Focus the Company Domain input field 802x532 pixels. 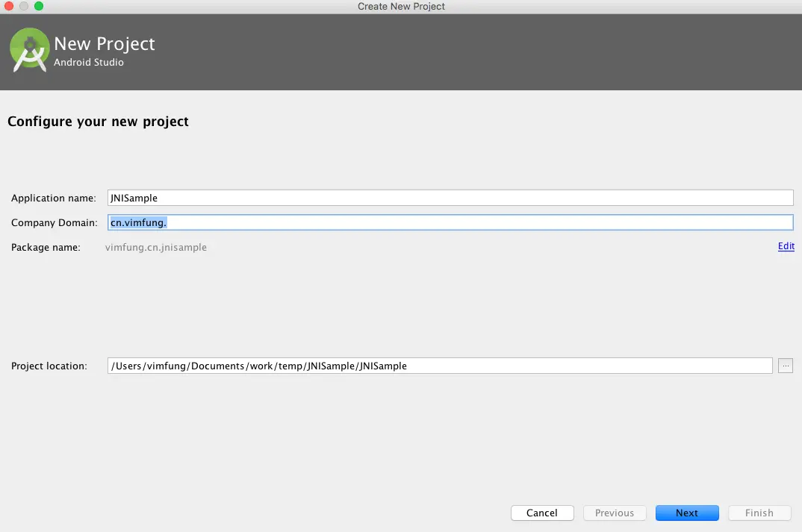450,222
